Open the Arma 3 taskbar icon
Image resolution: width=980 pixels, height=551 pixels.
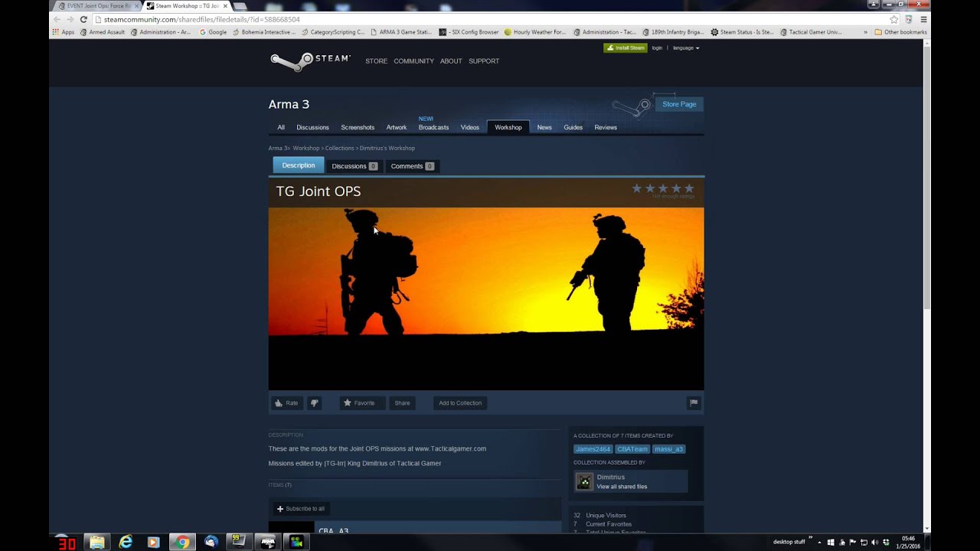pyautogui.click(x=268, y=542)
